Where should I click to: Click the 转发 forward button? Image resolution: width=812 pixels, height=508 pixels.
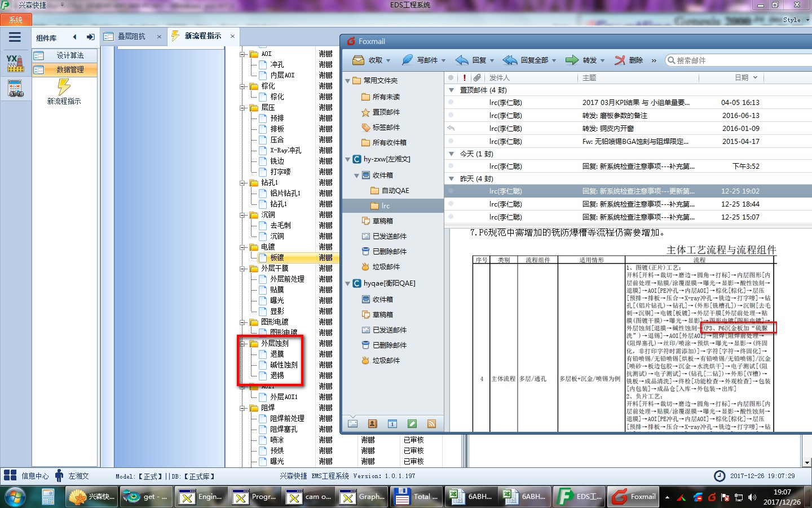coord(581,60)
